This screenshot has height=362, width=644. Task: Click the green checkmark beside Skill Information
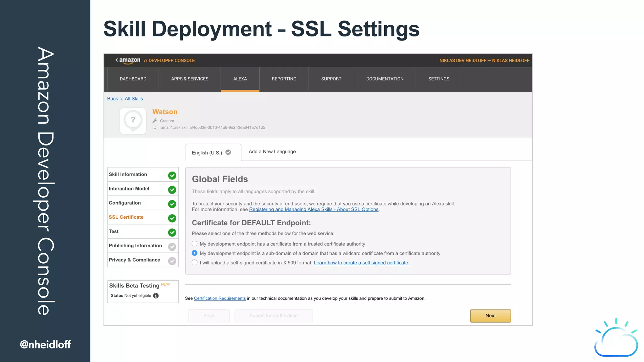[172, 175]
